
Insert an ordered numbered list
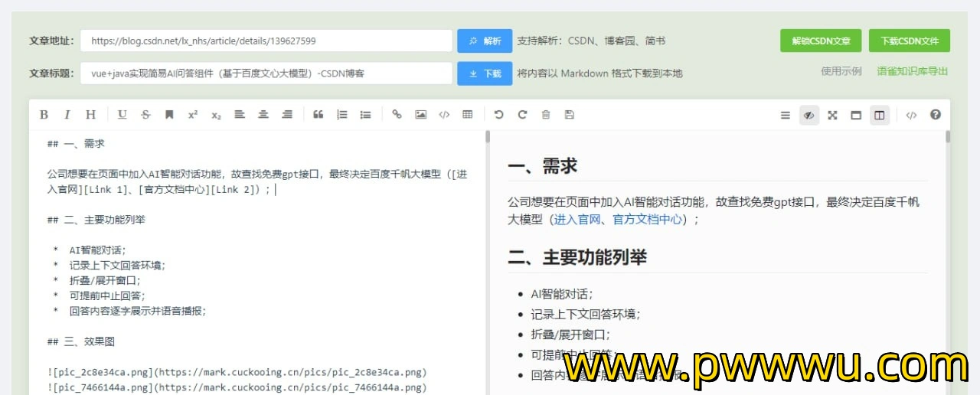[342, 115]
